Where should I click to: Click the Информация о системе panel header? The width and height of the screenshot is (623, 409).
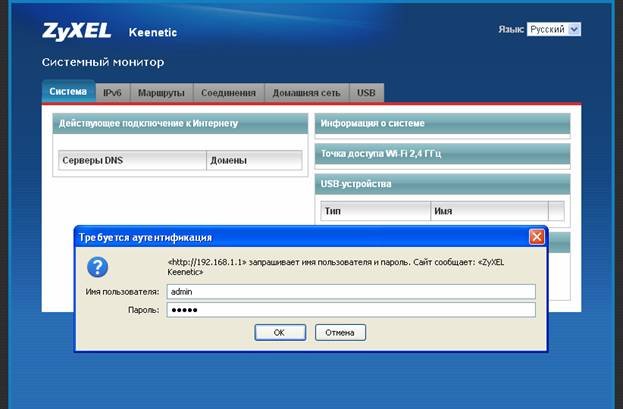pyautogui.click(x=441, y=123)
